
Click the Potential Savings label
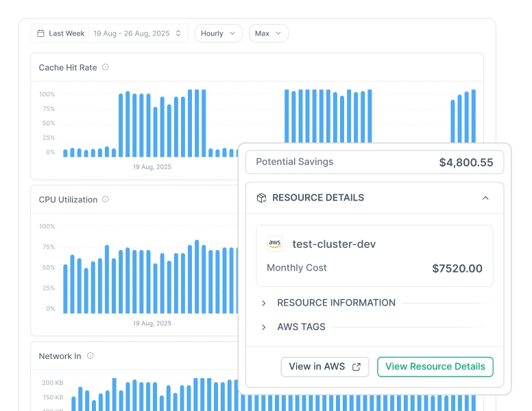tap(295, 162)
